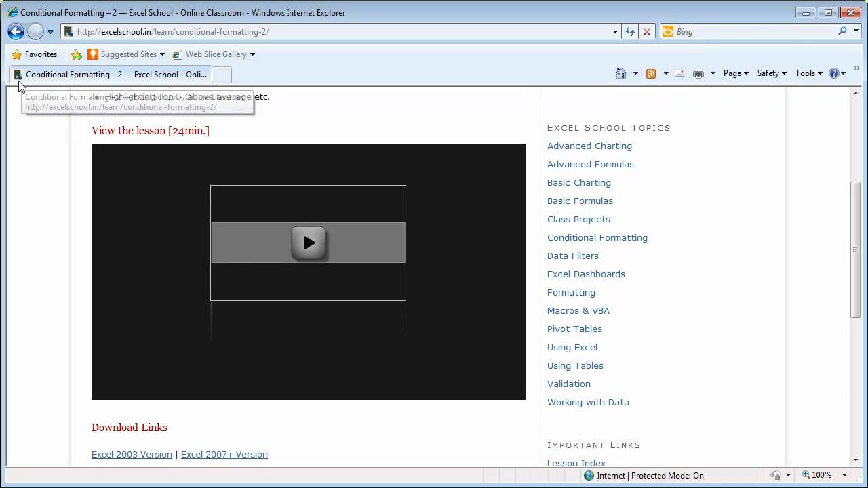Click the Internet Explorer title bar icon

point(12,12)
